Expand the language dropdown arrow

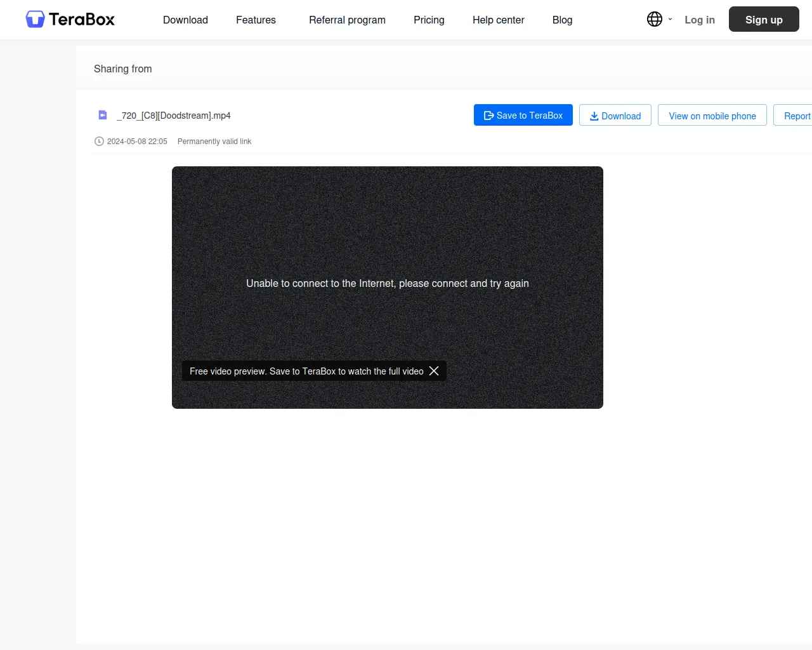coord(670,20)
